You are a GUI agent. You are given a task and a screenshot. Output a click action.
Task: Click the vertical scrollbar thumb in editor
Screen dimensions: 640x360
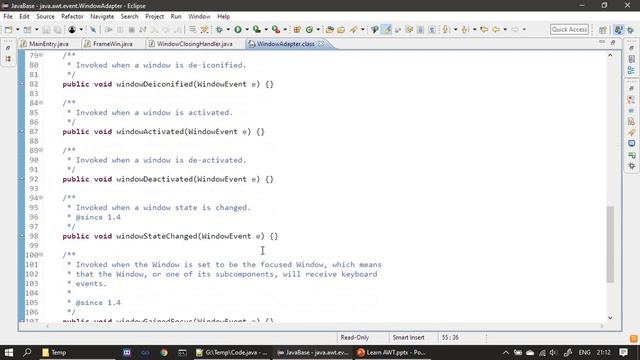click(610, 244)
